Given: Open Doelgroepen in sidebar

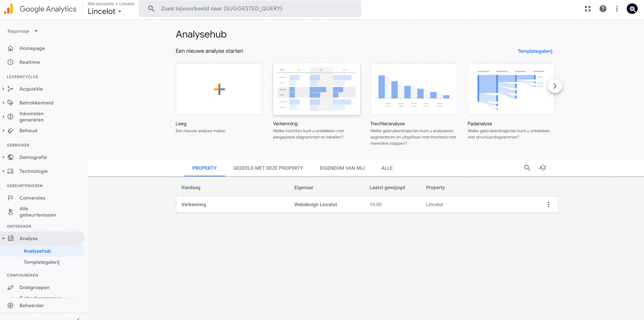Looking at the screenshot, I should [x=34, y=287].
